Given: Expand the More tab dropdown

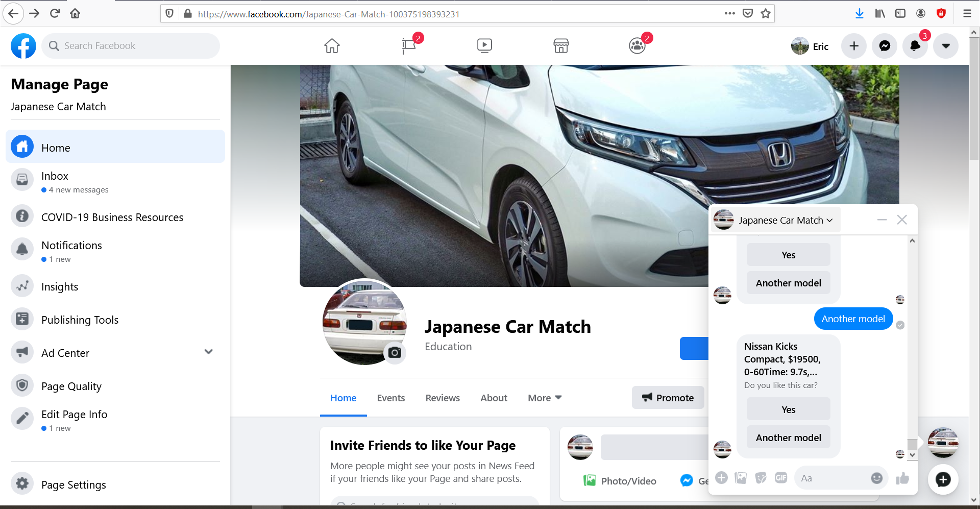Looking at the screenshot, I should click(x=545, y=398).
